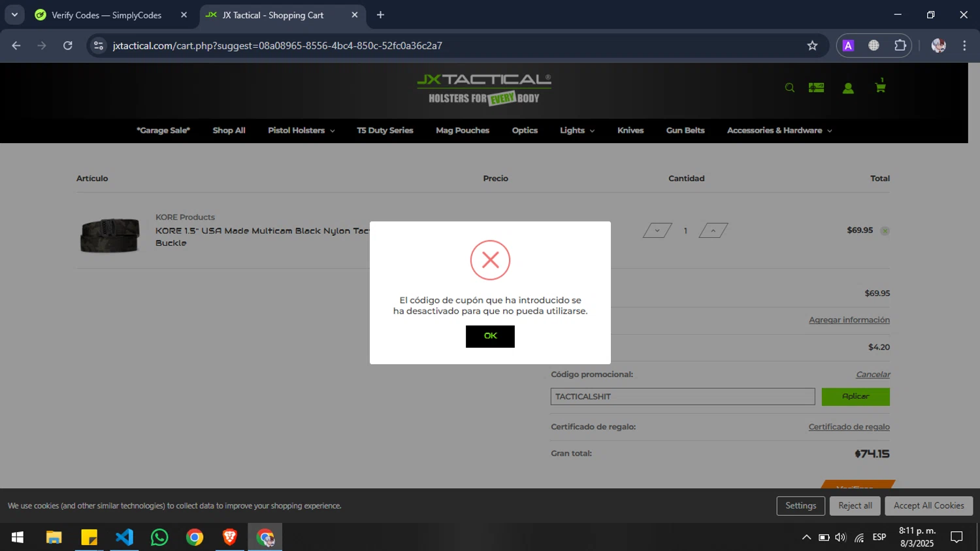Click Accept All Cookies
Image resolution: width=980 pixels, height=551 pixels.
pos(929,506)
